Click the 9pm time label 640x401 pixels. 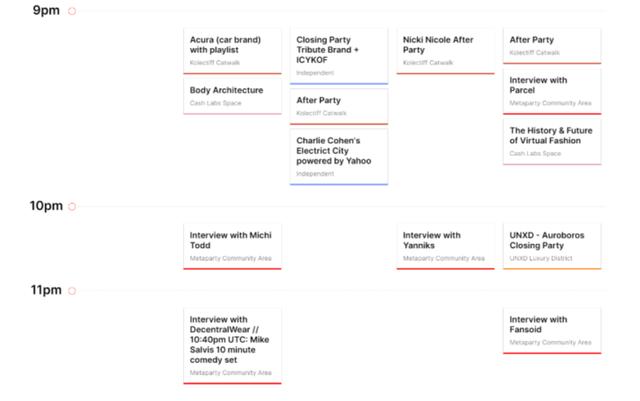[47, 11]
